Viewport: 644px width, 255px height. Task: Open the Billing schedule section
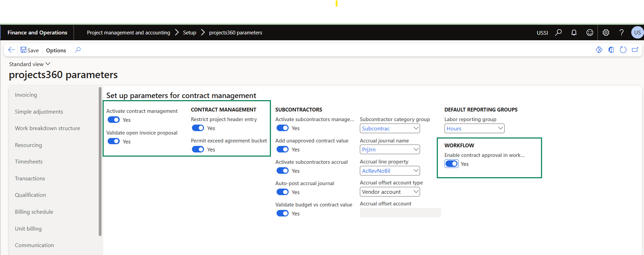[34, 212]
